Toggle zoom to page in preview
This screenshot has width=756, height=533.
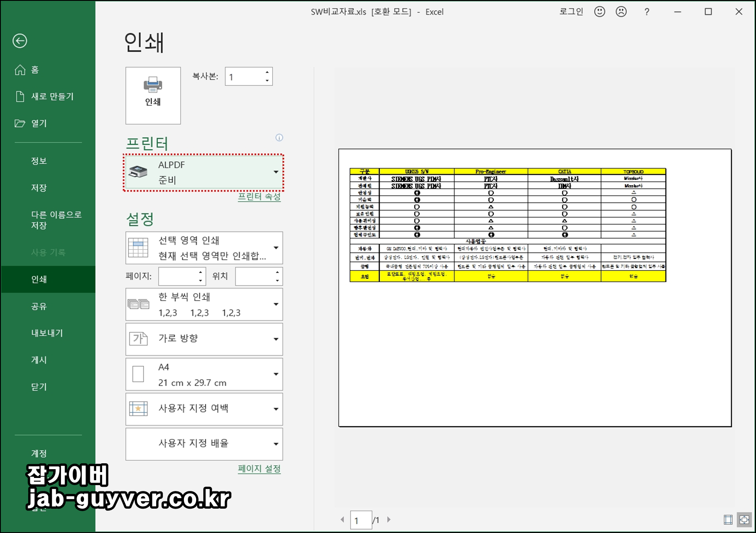[744, 520]
